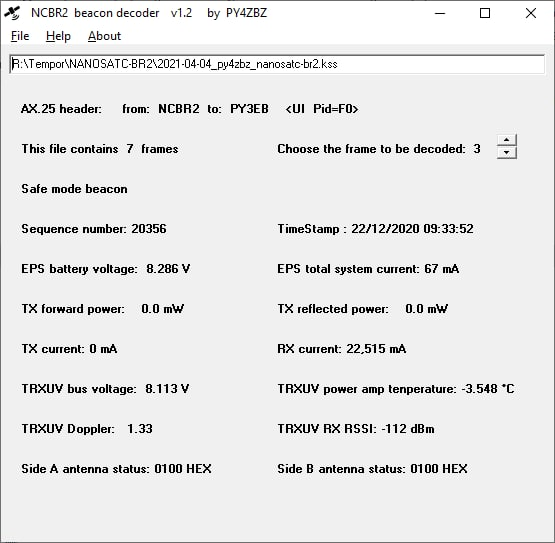Viewport: 555px width, 543px height.
Task: Click the AX.25 header line
Action: (x=190, y=109)
